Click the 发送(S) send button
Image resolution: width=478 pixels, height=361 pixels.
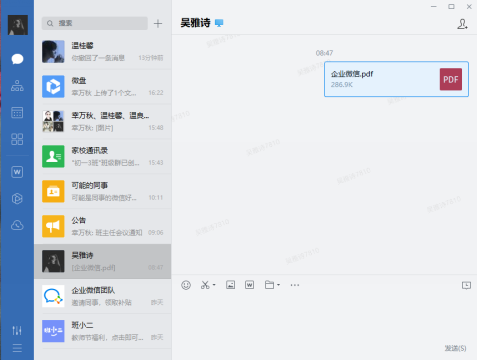pos(455,348)
